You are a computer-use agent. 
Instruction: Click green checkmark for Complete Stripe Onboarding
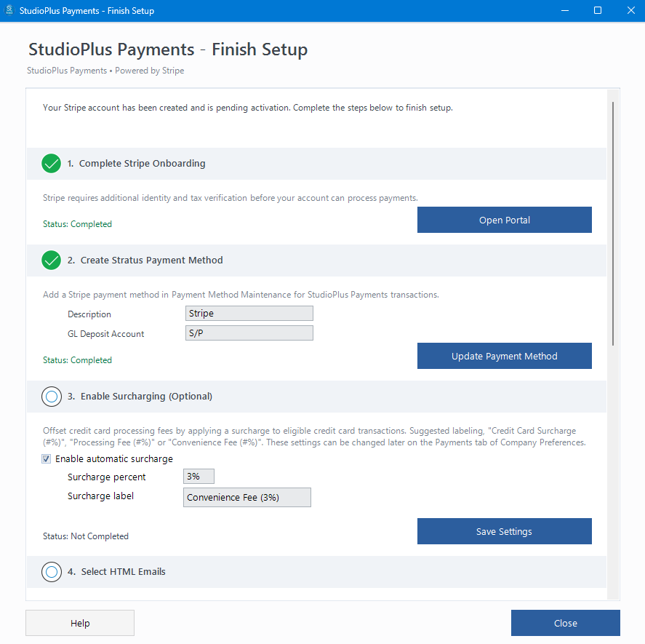coord(51,164)
